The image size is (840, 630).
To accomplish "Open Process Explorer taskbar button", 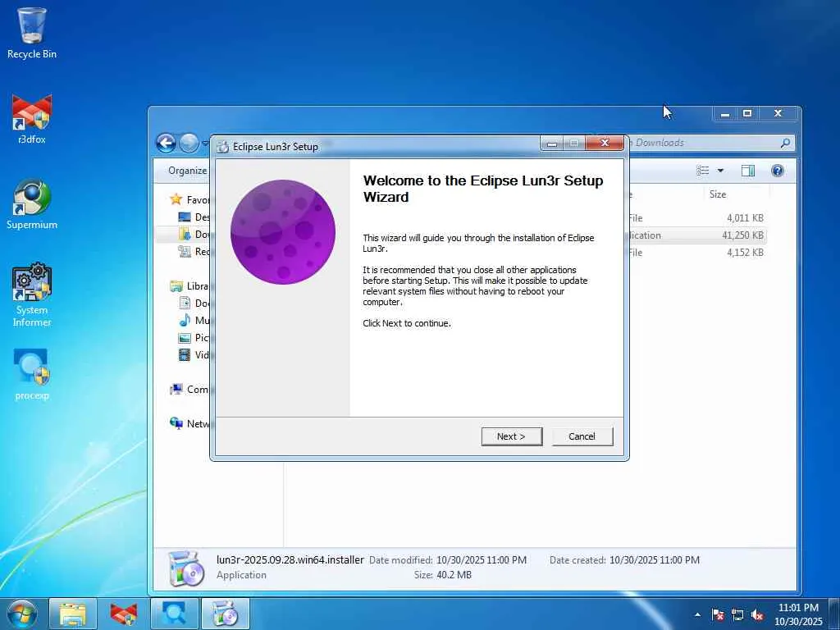I will click(174, 614).
